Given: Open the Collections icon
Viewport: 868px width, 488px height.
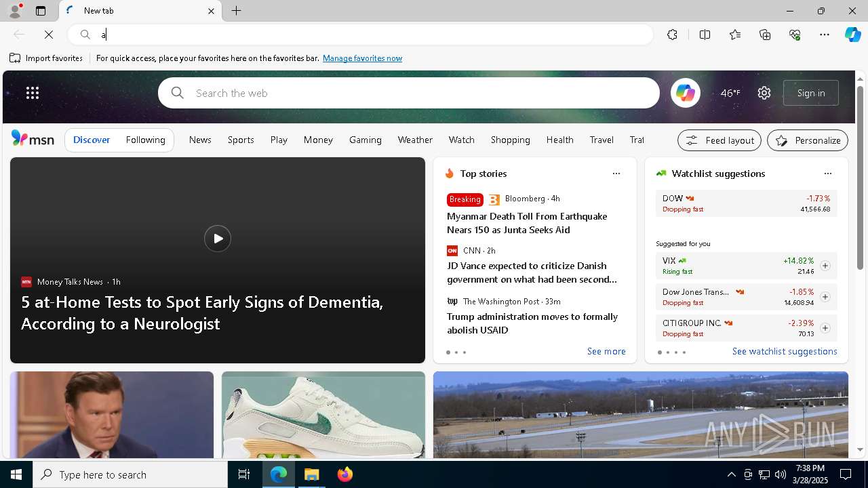Looking at the screenshot, I should coord(765,35).
